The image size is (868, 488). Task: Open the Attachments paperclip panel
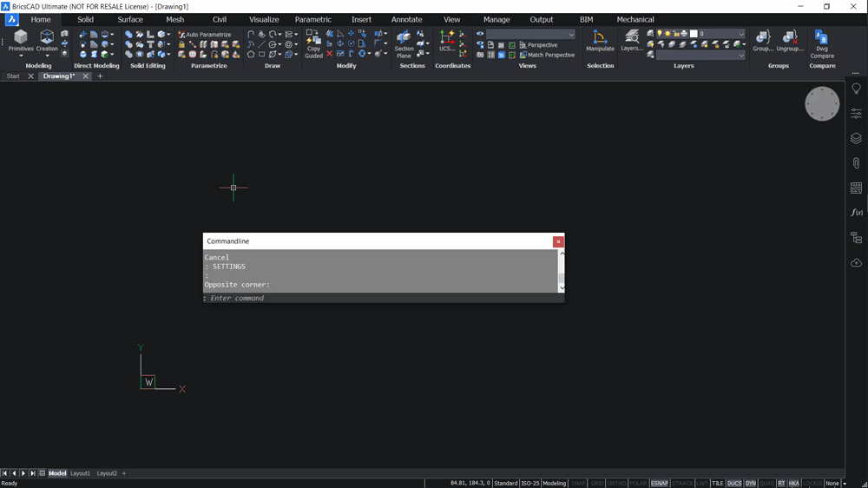coord(857,163)
